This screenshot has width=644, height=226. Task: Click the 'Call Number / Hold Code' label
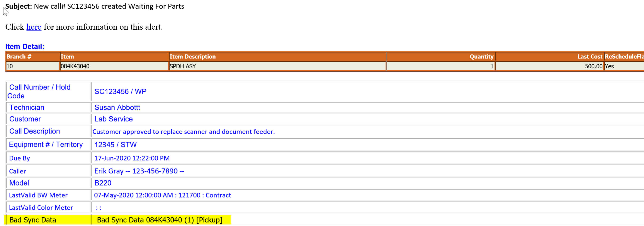pyautogui.click(x=39, y=91)
